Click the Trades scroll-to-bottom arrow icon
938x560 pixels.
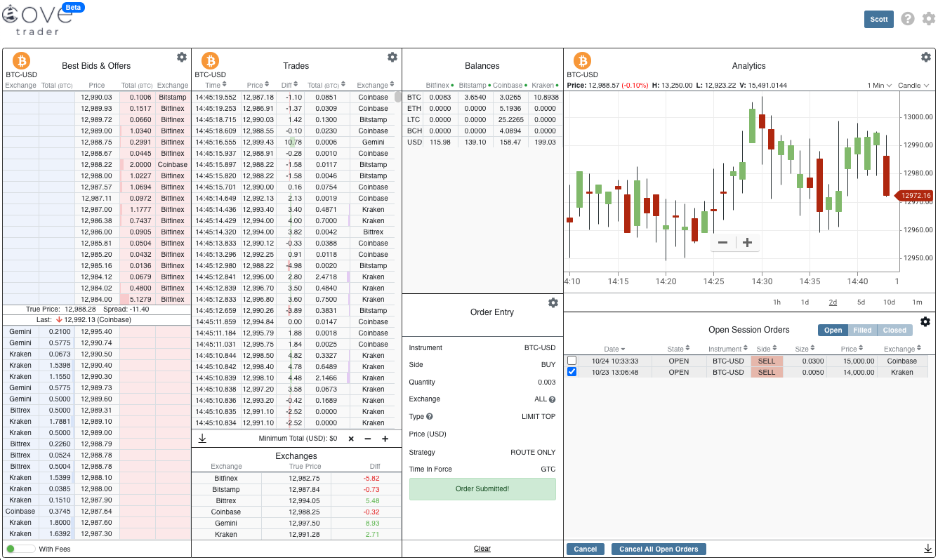click(202, 439)
